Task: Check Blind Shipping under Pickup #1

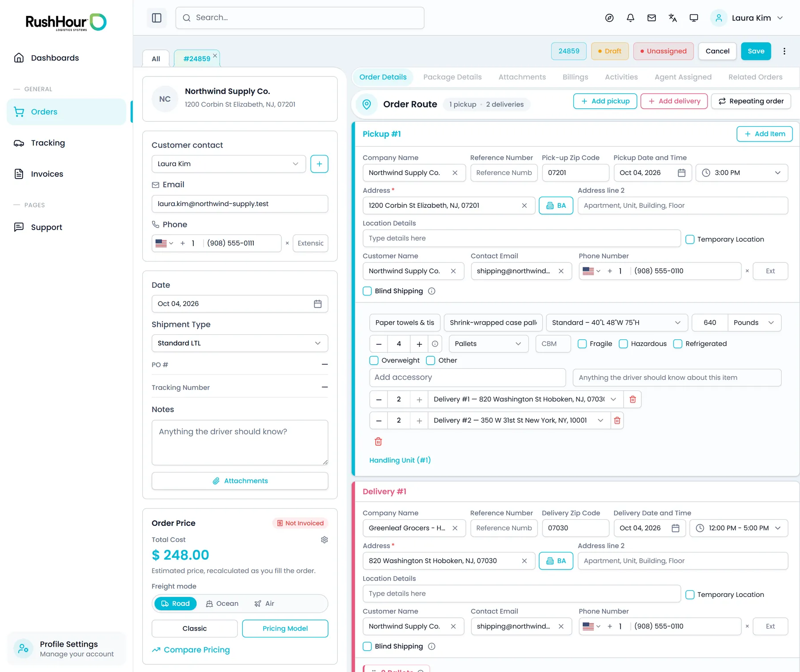Action: click(x=367, y=291)
